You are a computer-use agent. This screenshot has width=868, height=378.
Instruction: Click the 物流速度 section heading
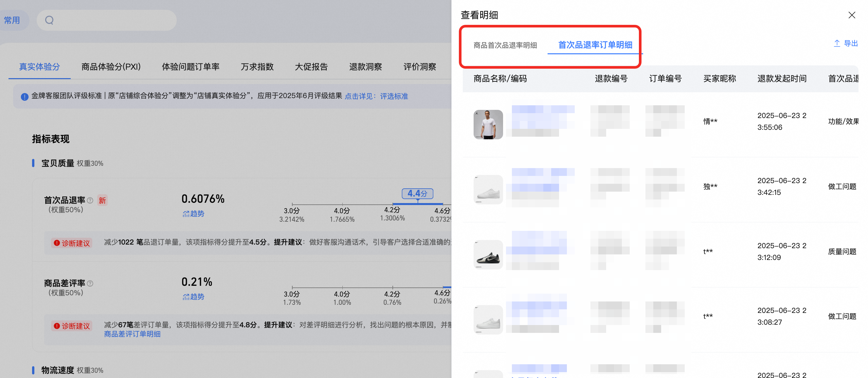[x=58, y=370]
